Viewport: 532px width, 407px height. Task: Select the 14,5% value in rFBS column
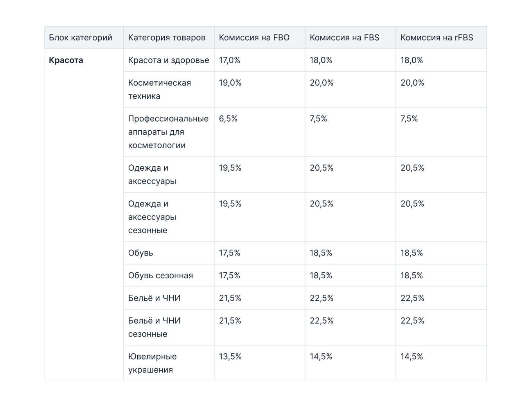click(412, 357)
